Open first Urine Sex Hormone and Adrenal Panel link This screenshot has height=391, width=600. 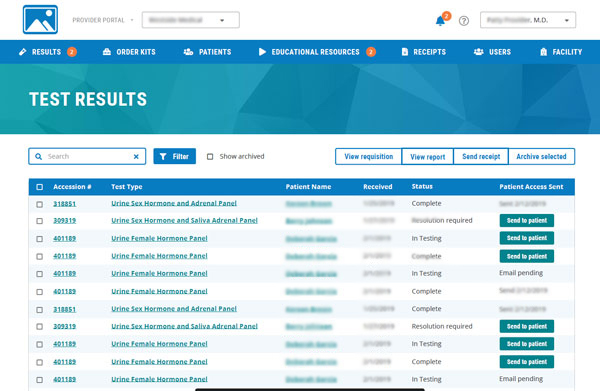pyautogui.click(x=174, y=203)
